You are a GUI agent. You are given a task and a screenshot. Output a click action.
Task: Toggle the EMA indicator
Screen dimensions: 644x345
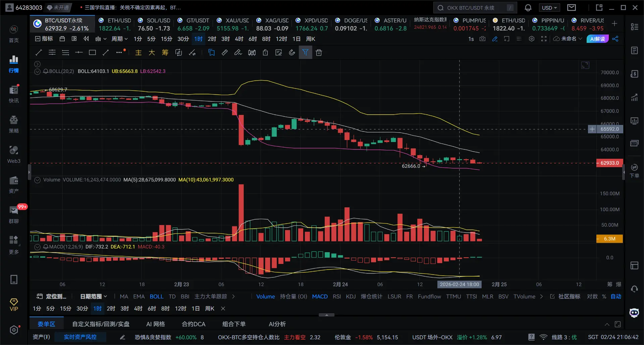(x=139, y=296)
